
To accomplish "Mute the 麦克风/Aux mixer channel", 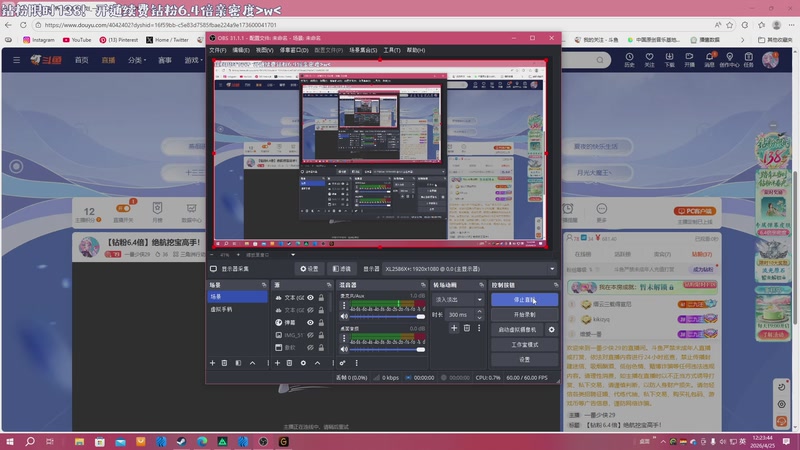I will coord(344,317).
